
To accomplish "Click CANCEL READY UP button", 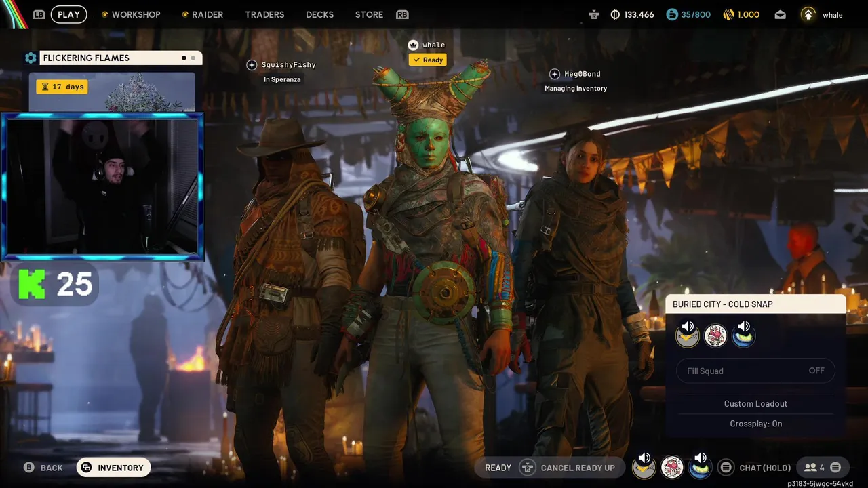I will click(578, 468).
